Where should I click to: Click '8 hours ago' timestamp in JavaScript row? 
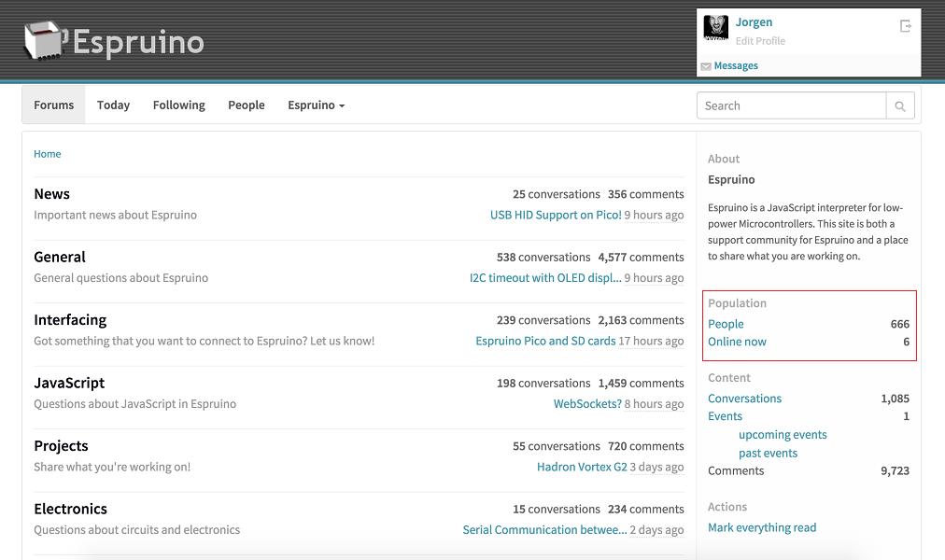pyautogui.click(x=654, y=404)
